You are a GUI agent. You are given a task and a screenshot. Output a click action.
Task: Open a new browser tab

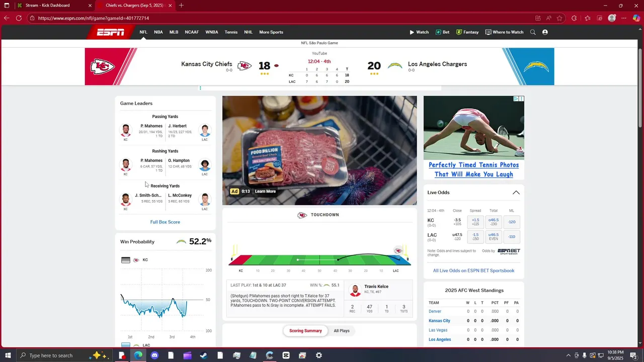pos(181,6)
